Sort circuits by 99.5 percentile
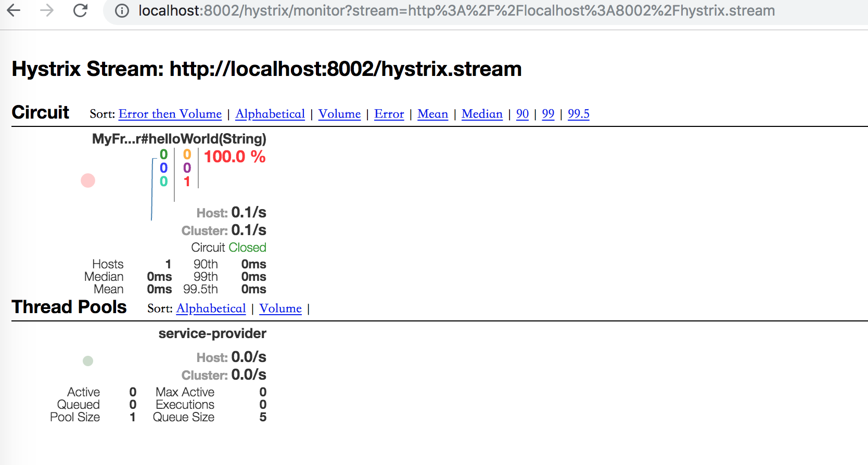The height and width of the screenshot is (465, 868). (x=579, y=114)
